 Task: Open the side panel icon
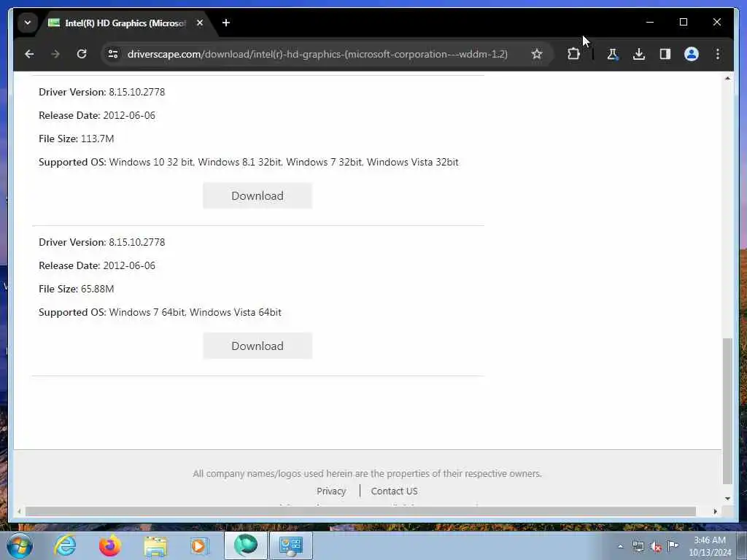665,54
